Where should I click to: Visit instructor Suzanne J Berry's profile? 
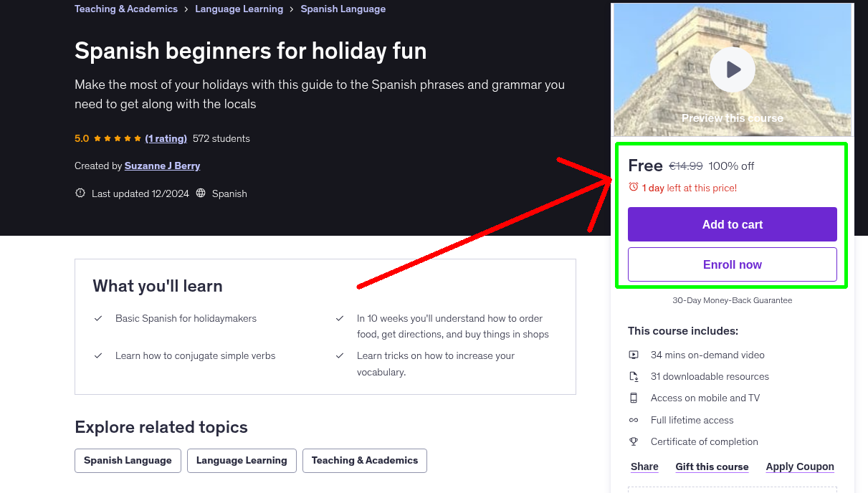[162, 166]
